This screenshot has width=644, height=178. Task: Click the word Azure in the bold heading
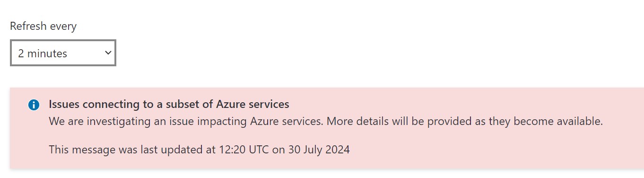click(232, 104)
